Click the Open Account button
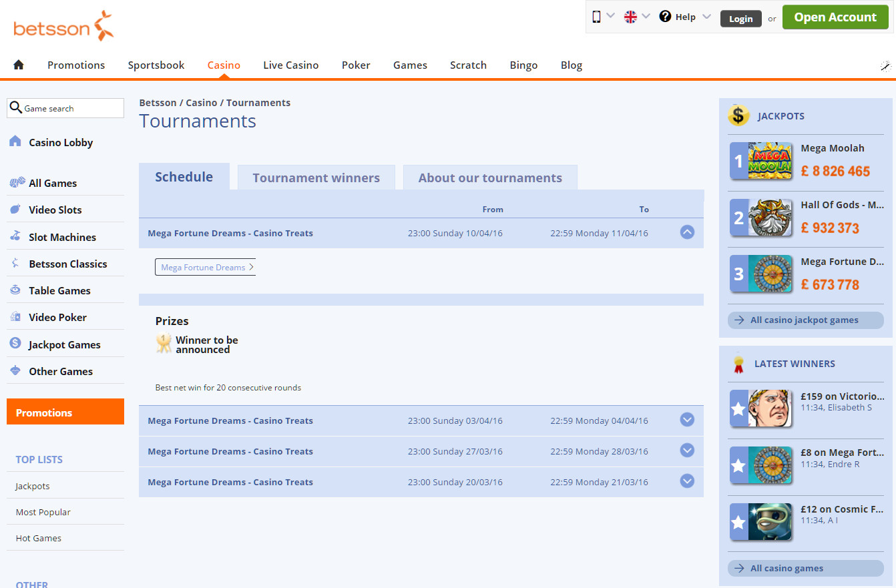This screenshot has width=896, height=588. tap(835, 17)
